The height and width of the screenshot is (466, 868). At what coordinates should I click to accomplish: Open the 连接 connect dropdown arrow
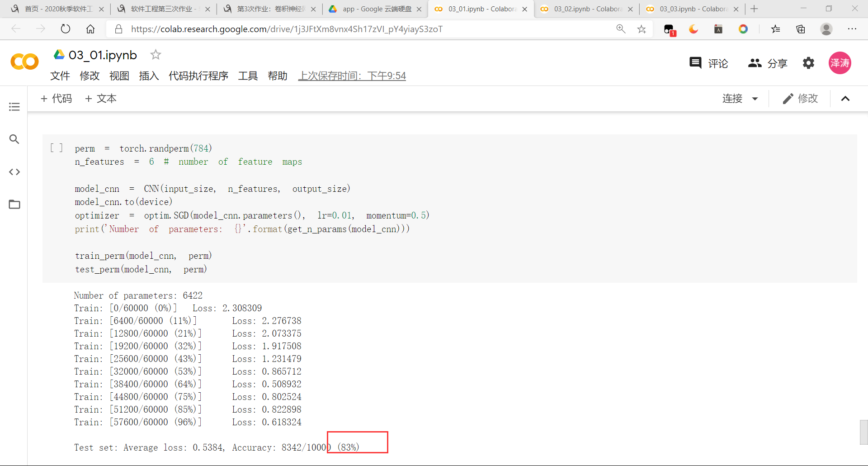755,99
